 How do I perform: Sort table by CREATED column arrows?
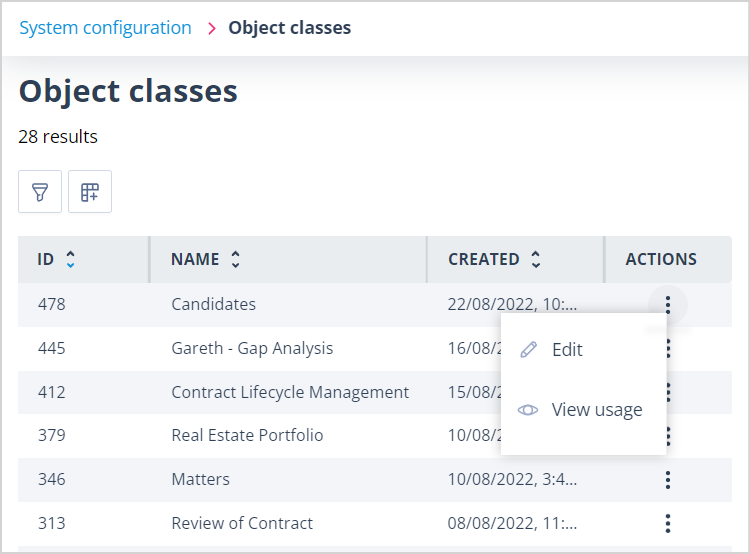[x=536, y=259]
